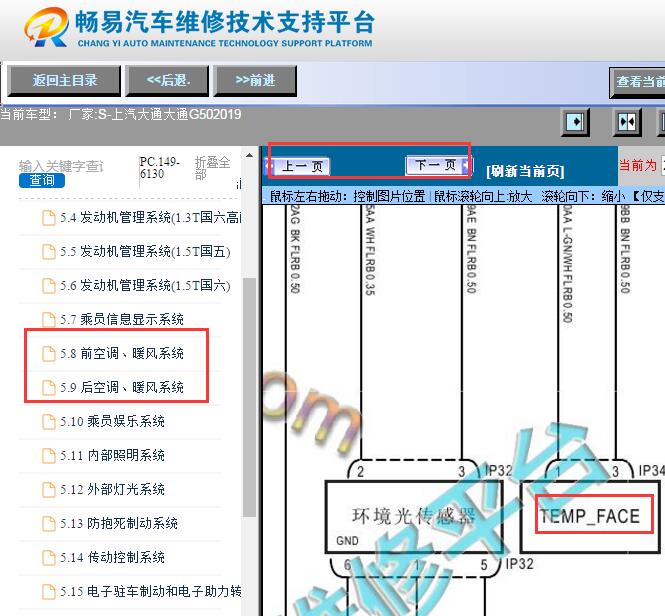Click the keyword search input field

pyautogui.click(x=61, y=166)
